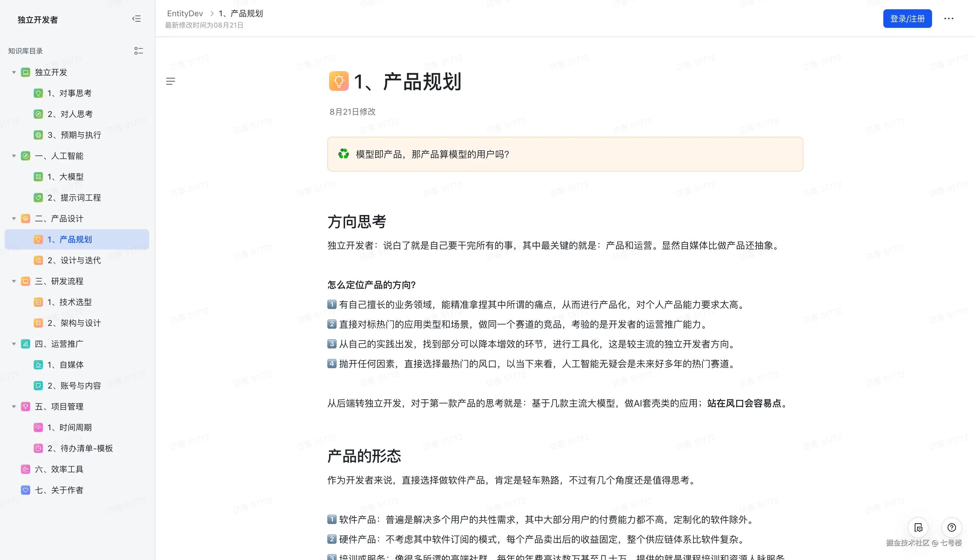Click the recycle emoji in the callout block
Screen dimensions: 975x560
click(344, 154)
